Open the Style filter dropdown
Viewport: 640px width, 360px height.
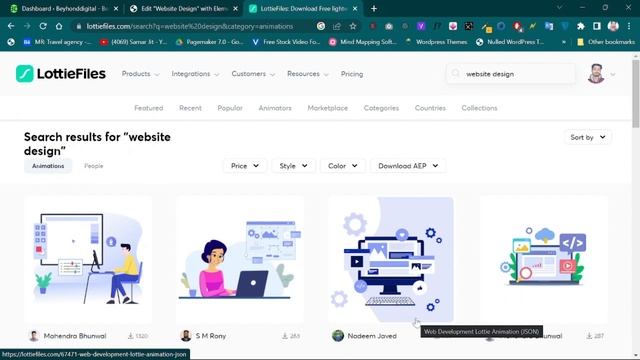[x=293, y=166]
